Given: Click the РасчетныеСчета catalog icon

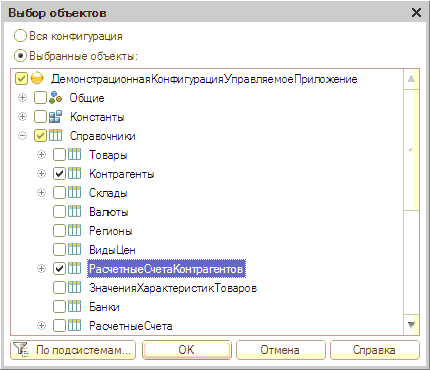Looking at the screenshot, I should pyautogui.click(x=74, y=326).
